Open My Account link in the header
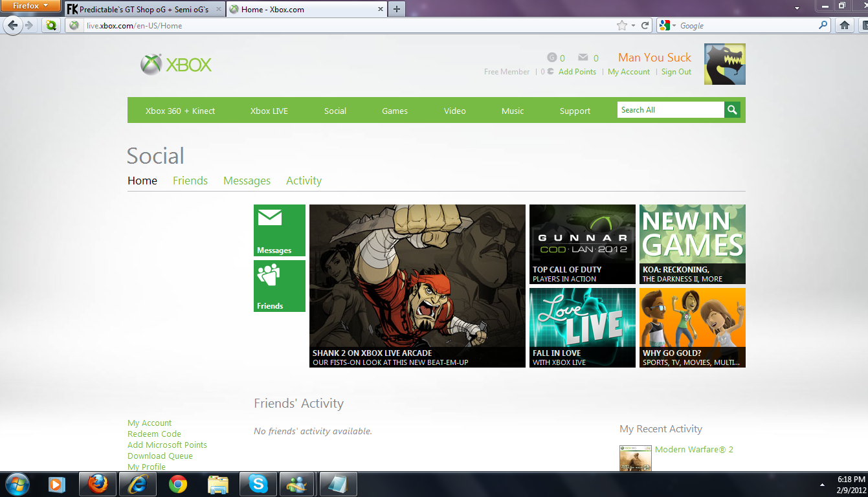 pos(629,72)
